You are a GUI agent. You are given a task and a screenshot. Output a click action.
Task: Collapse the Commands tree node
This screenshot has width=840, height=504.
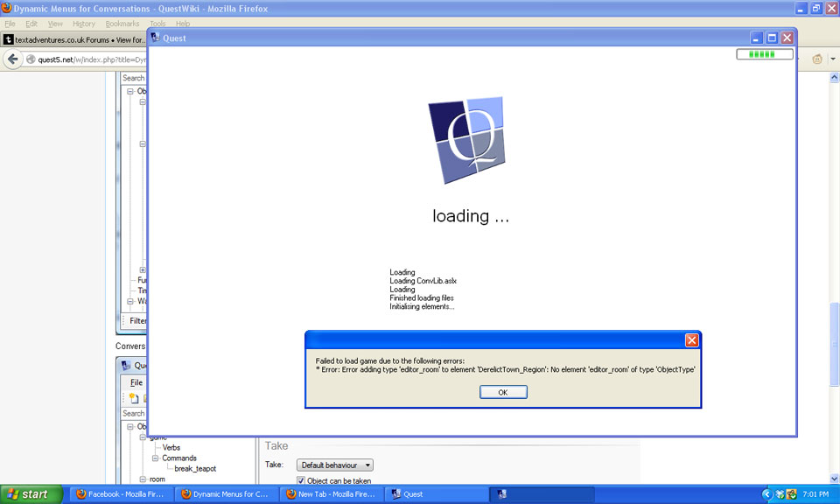[x=155, y=458]
